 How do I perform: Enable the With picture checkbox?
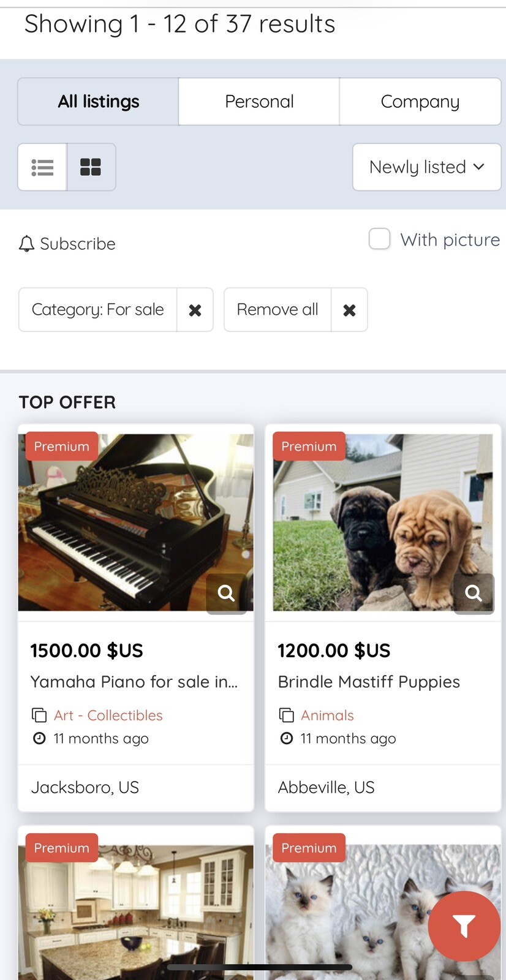(x=379, y=239)
